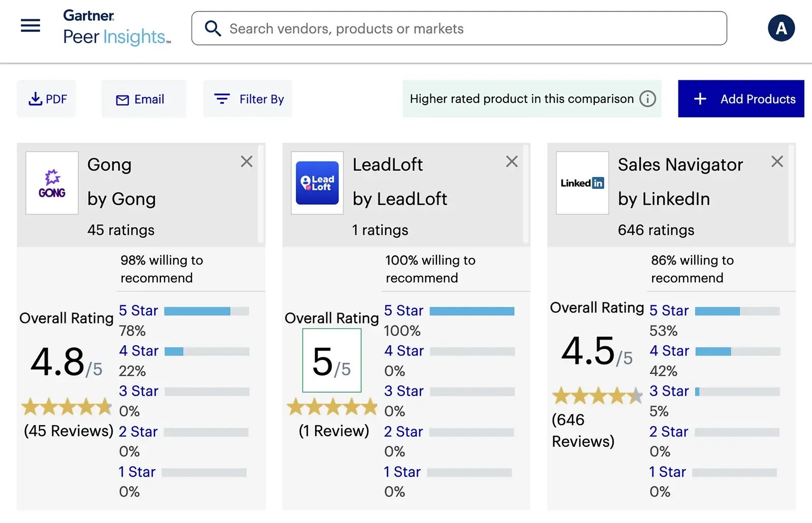This screenshot has width=812, height=523.
Task: Open Sales Navigator's 3 Star reviews
Action: click(x=669, y=391)
